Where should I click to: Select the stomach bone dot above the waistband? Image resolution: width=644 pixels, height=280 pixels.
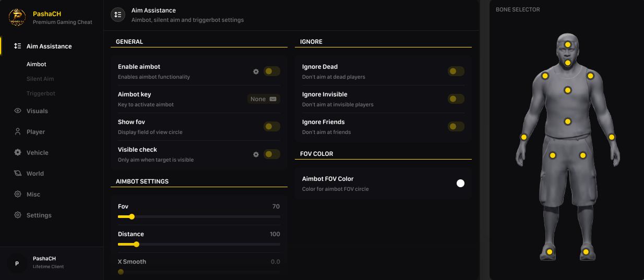click(568, 121)
